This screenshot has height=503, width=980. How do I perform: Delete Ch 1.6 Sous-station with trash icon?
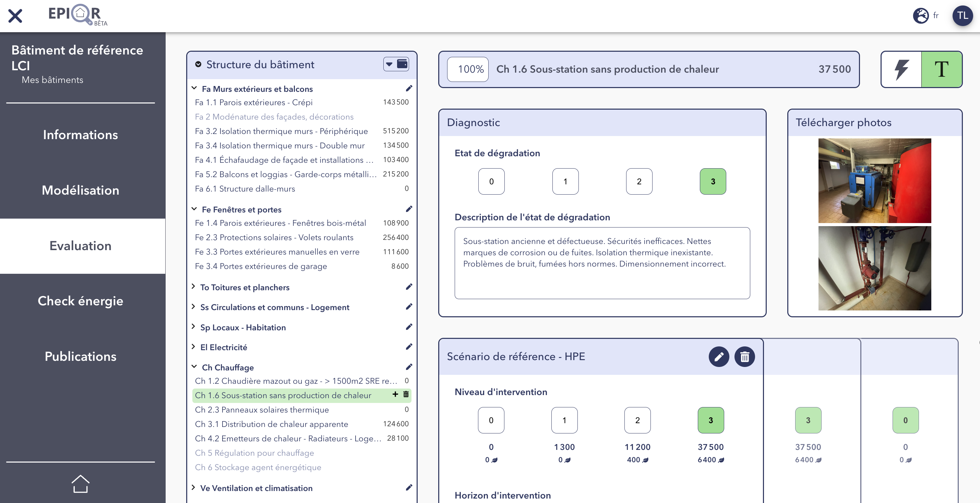coord(406,394)
